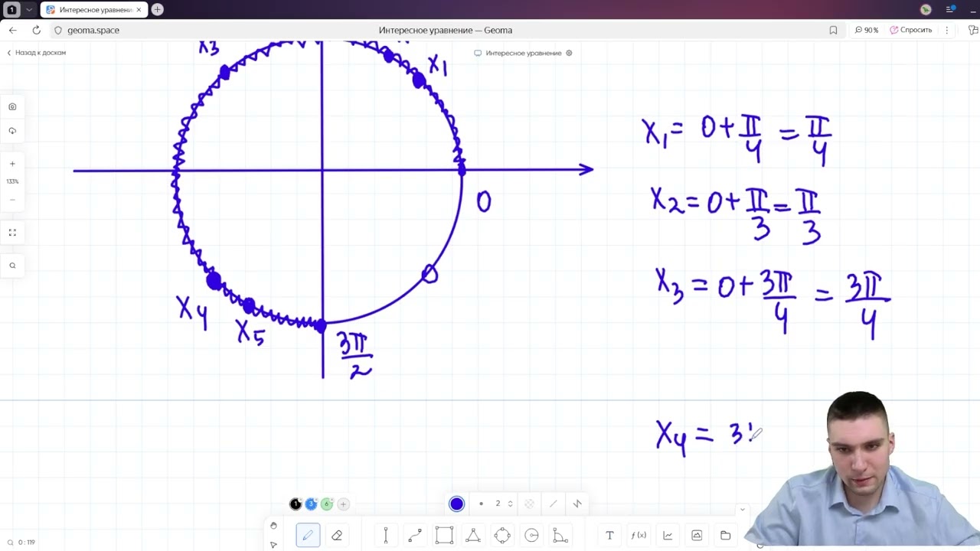Choose zigzag line style
The height and width of the screenshot is (551, 980).
(577, 504)
